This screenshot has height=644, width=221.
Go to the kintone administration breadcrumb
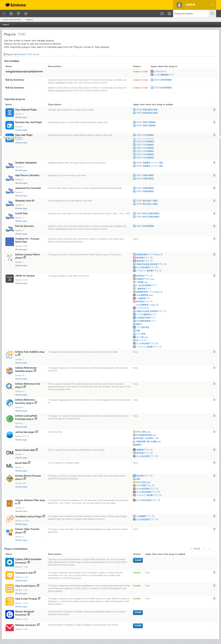[x=12, y=19]
